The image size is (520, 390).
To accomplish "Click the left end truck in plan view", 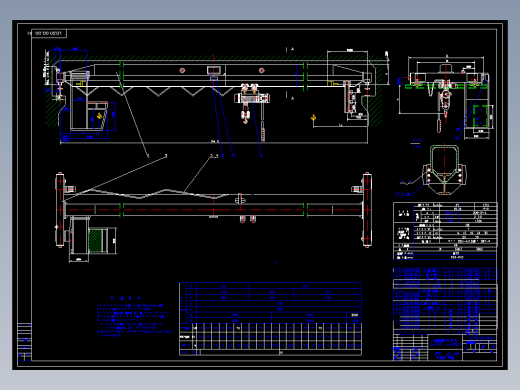I will (x=60, y=210).
